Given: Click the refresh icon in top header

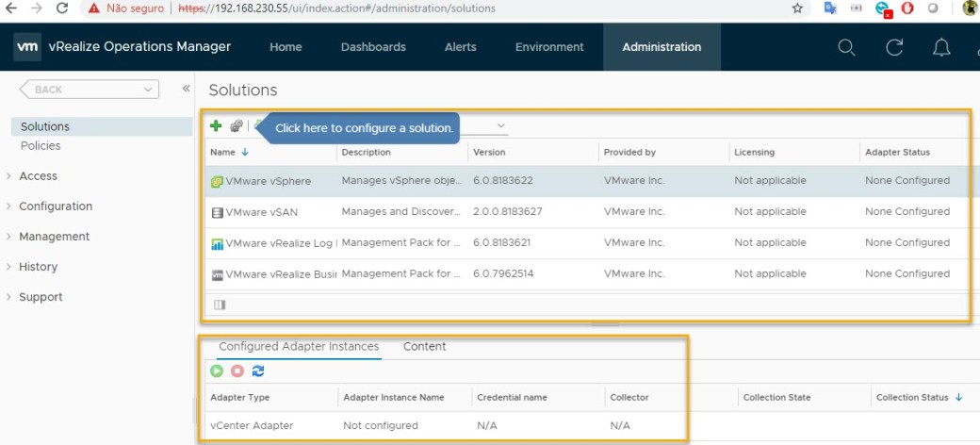Looking at the screenshot, I should point(894,47).
